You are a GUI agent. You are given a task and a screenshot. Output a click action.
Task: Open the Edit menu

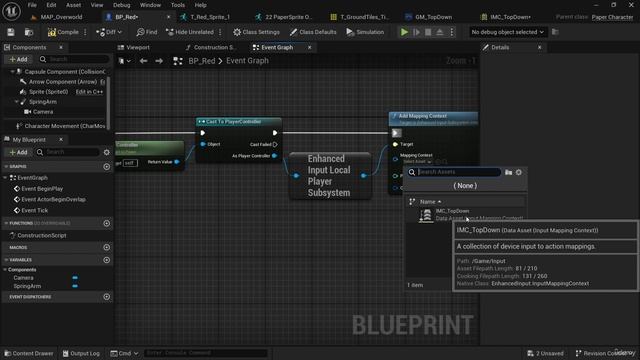51,5
